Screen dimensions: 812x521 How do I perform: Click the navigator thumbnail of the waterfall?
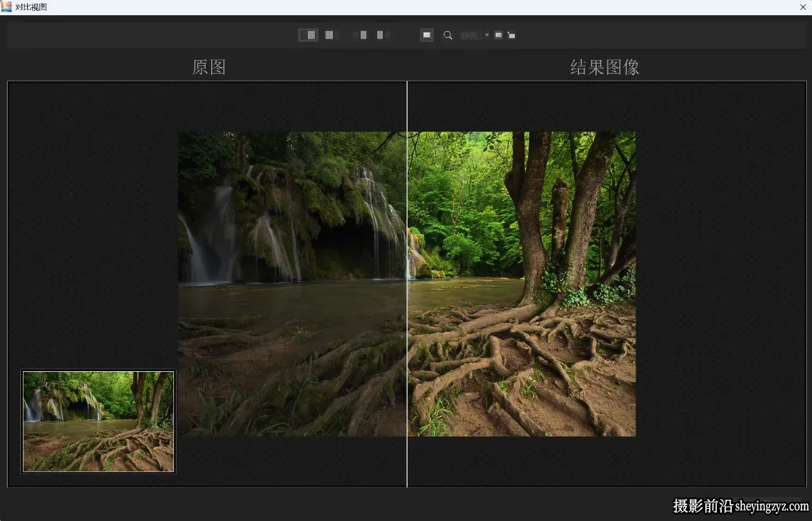[98, 422]
